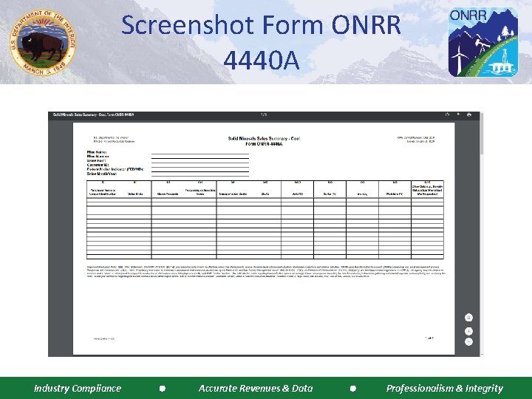Click 'Professionalism & Integrity' in the footer
Image resolution: width=532 pixels, height=399 pixels.
click(445, 388)
